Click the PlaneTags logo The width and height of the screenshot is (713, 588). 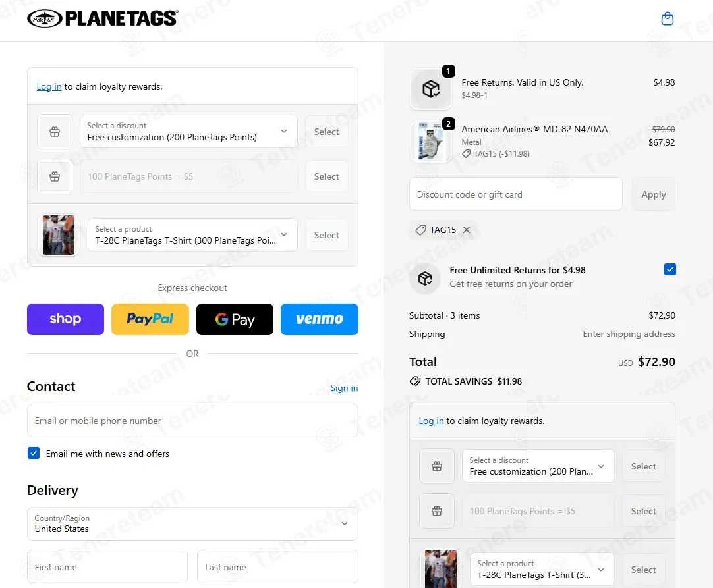[103, 18]
